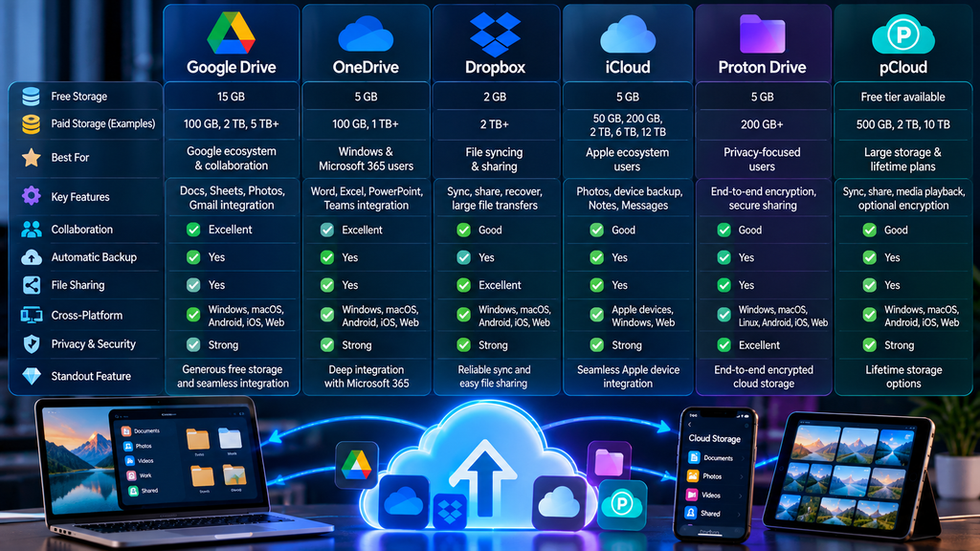Click '500 GB, 2 TB, 10 TB' cell

(x=903, y=124)
